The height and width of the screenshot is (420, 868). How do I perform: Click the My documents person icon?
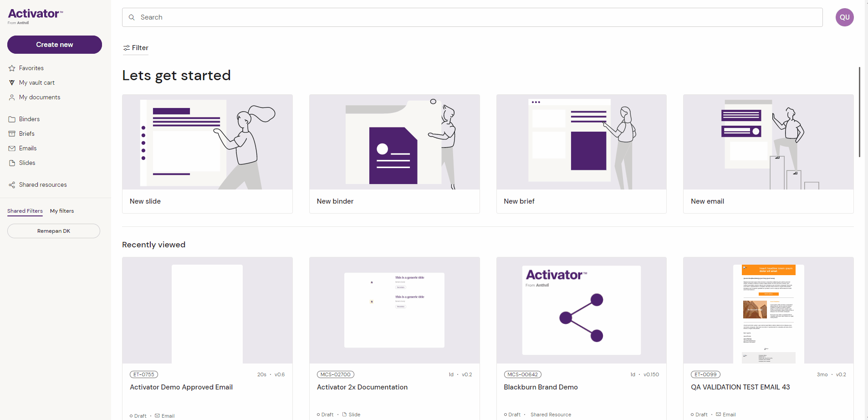click(12, 97)
